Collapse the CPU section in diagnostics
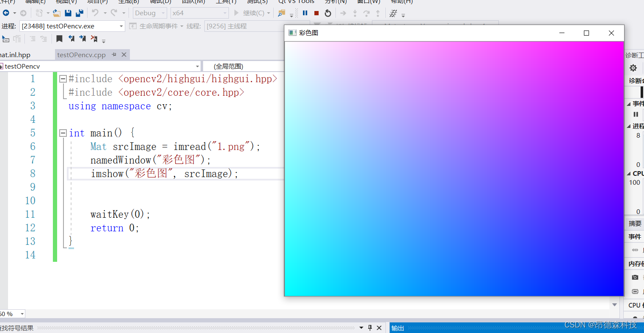The height and width of the screenshot is (333, 644). pos(628,174)
